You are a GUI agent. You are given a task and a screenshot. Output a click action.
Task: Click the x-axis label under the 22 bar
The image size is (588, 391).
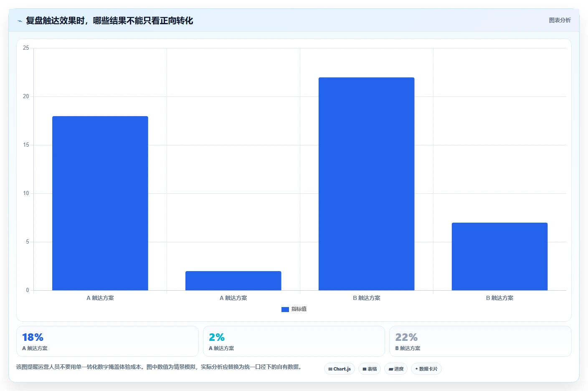[367, 298]
